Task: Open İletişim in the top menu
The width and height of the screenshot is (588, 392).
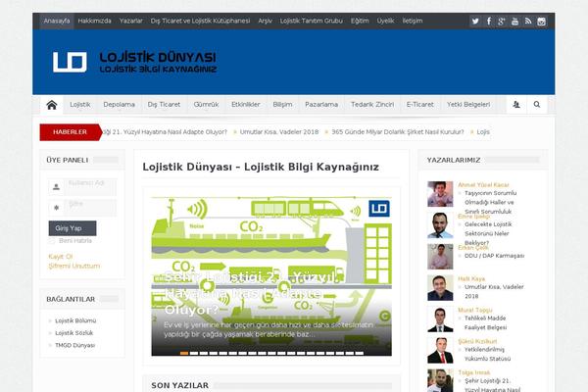Action: point(413,21)
